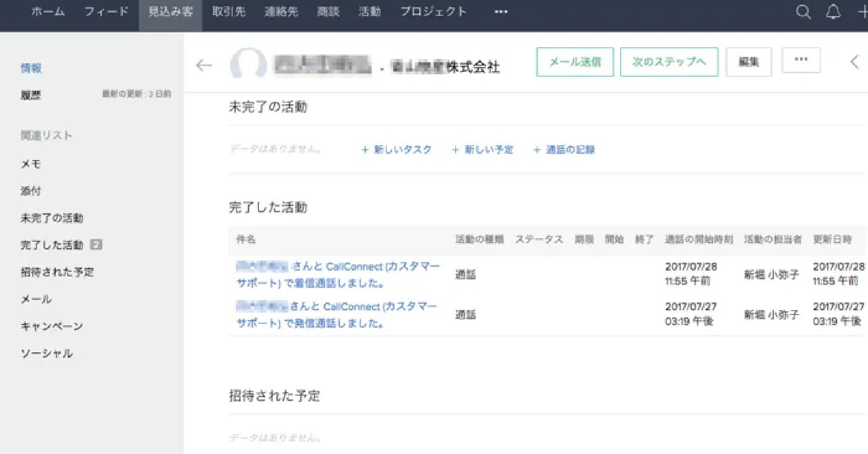Screen dimensions: 868x454
Task: Switch to the 活動 tab
Action: (x=370, y=12)
